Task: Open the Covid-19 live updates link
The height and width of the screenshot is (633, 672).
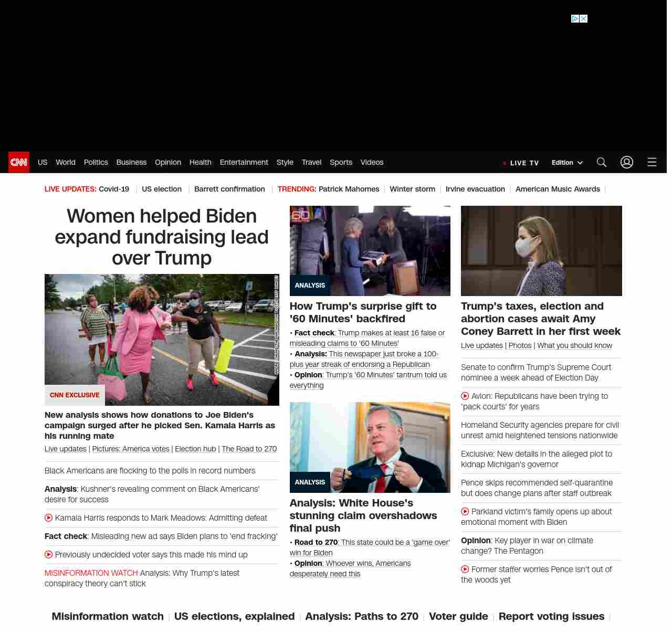Action: point(113,189)
